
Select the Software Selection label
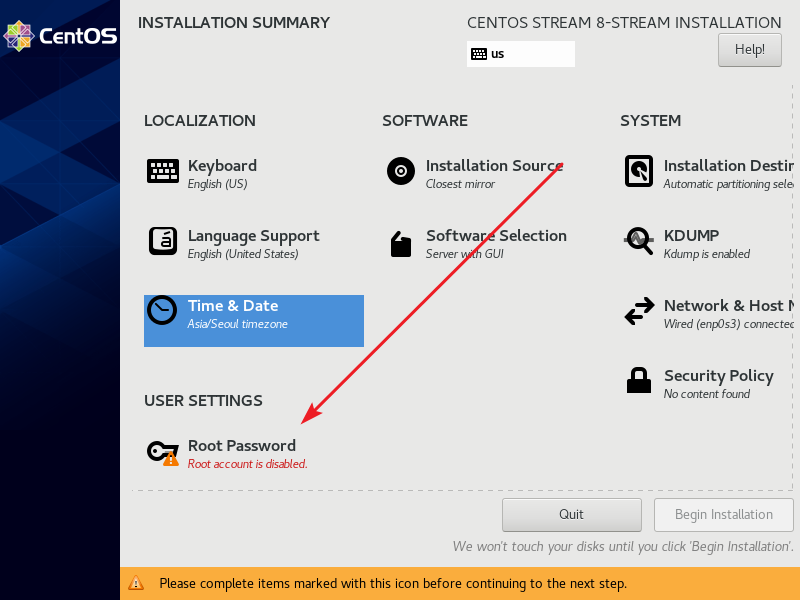496,236
